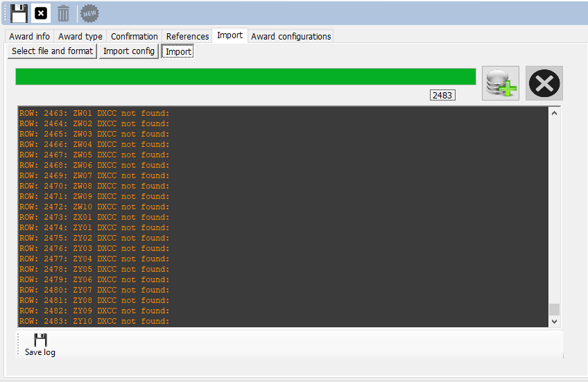Open the Import config sub-tab
The width and height of the screenshot is (588, 382).
click(x=129, y=51)
